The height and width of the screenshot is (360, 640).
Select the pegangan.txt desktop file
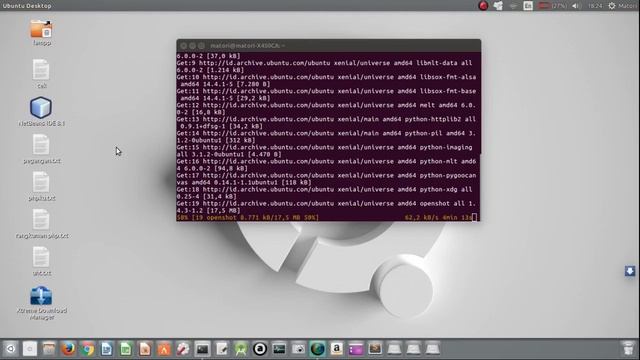[41, 145]
